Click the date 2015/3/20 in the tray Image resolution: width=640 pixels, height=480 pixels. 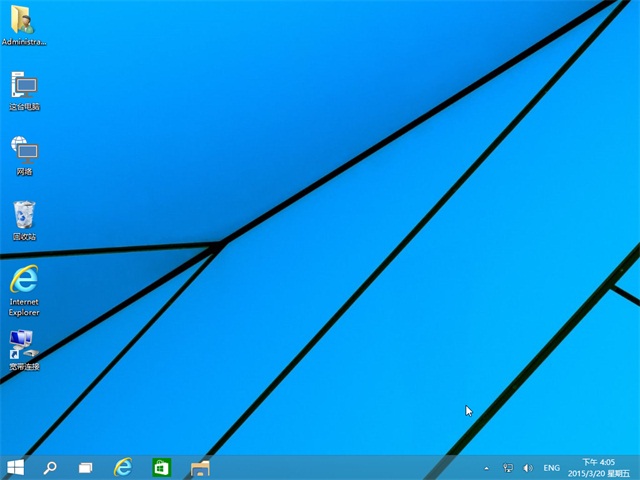point(590,473)
